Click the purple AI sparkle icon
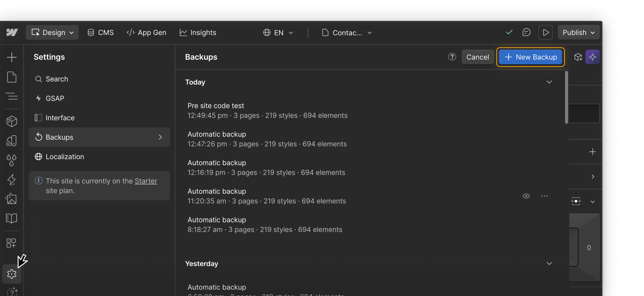The image size is (644, 296). (x=593, y=57)
